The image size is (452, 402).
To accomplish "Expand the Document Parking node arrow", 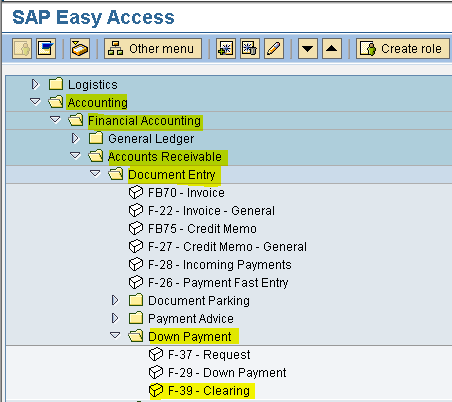I will click(x=115, y=300).
